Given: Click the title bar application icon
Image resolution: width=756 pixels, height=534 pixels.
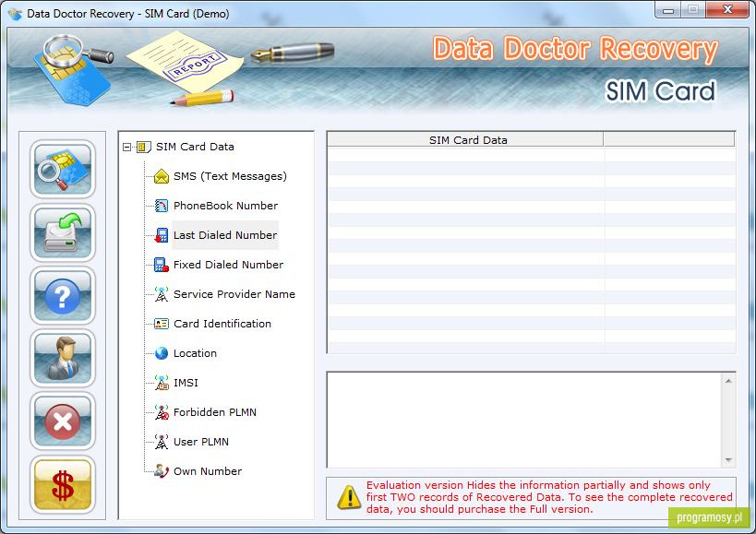Looking at the screenshot, I should 16,14.
